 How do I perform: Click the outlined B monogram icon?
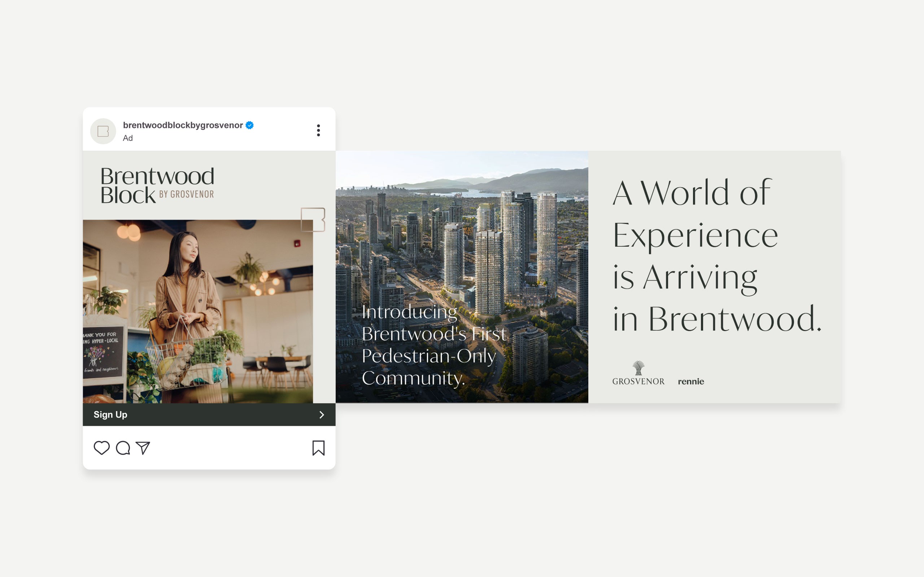313,219
